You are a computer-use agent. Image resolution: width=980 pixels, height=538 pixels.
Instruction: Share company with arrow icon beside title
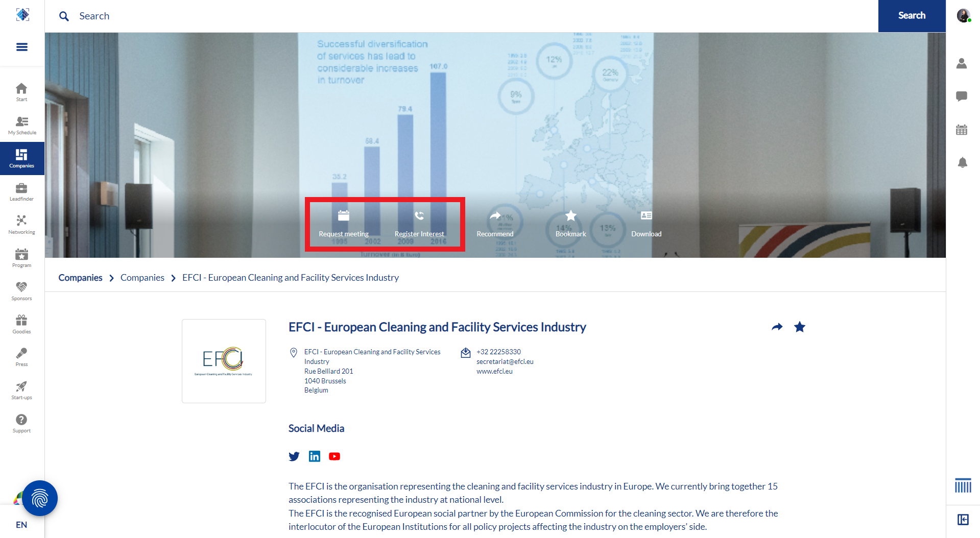[x=777, y=327]
